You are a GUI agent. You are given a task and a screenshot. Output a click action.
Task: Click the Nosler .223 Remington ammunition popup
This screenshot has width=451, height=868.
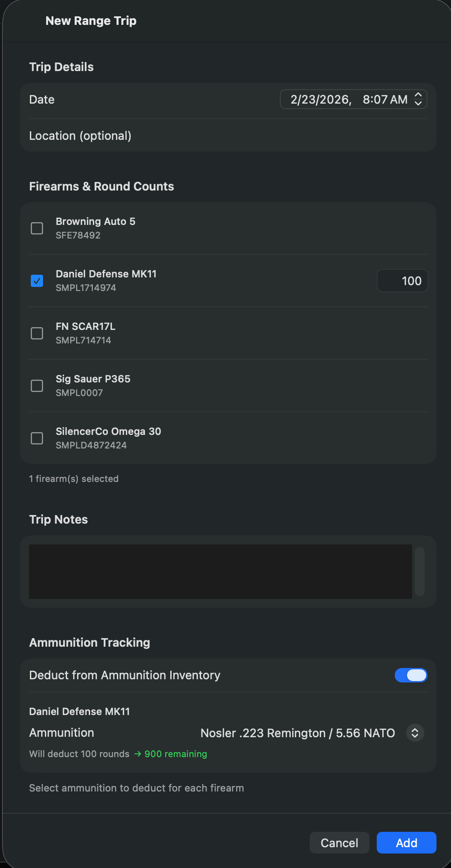297,733
